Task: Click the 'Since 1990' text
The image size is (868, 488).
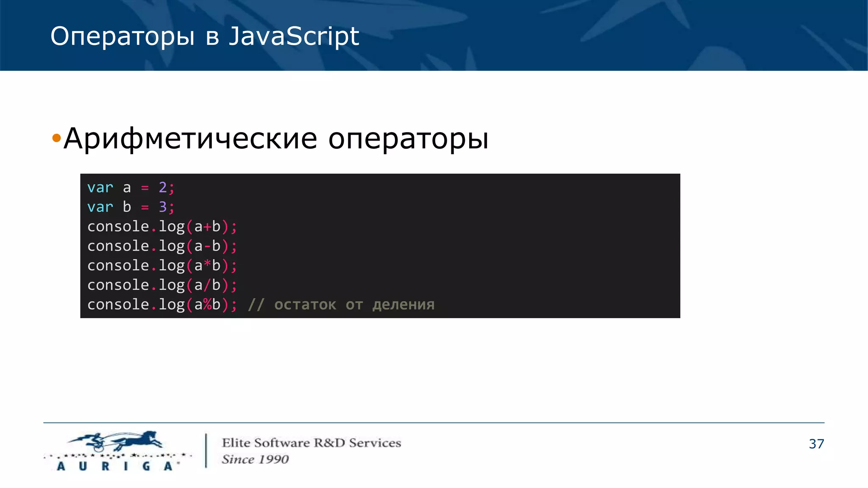Action: pyautogui.click(x=255, y=460)
